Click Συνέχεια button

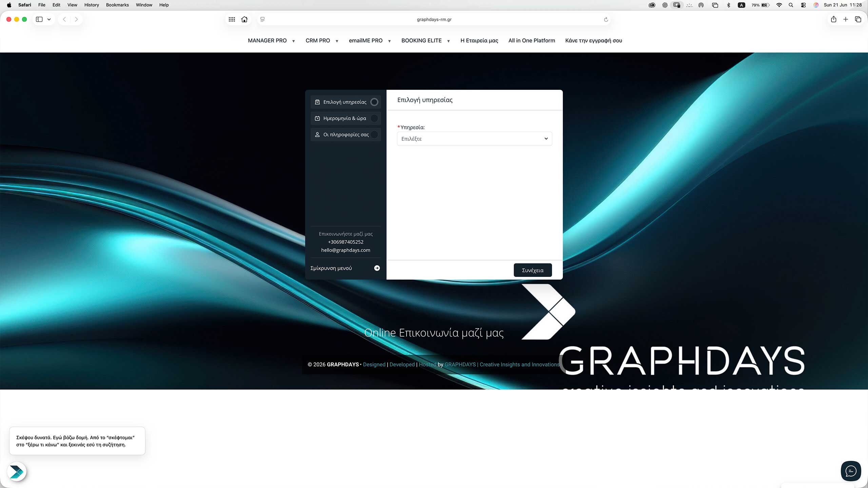[533, 270]
